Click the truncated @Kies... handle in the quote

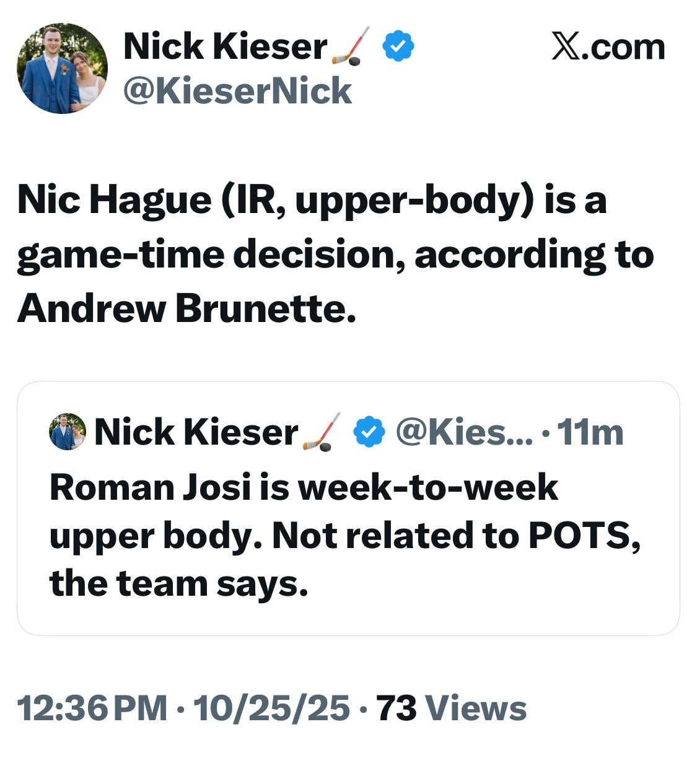463,432
